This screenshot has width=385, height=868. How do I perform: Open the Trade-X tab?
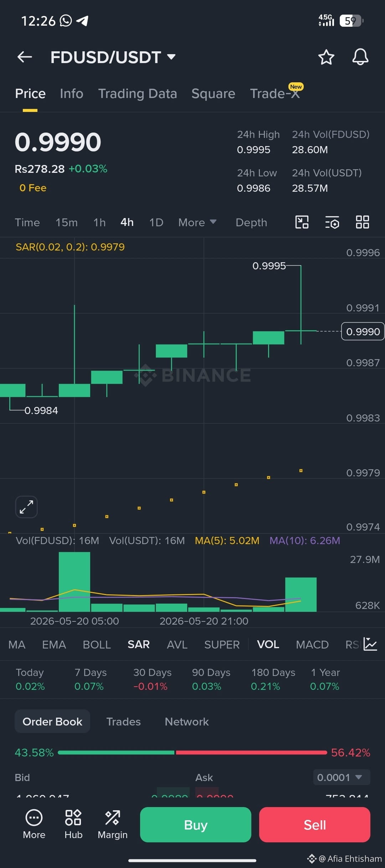(x=275, y=93)
